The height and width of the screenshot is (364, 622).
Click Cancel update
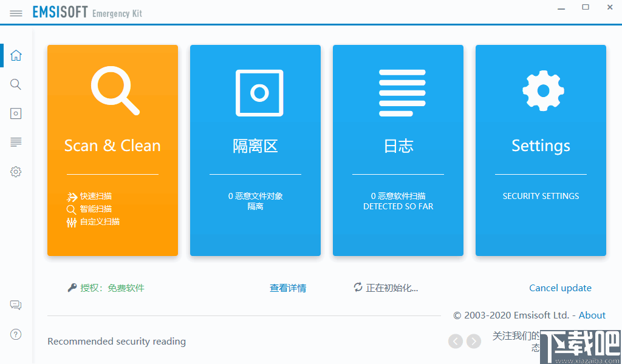[x=560, y=288]
